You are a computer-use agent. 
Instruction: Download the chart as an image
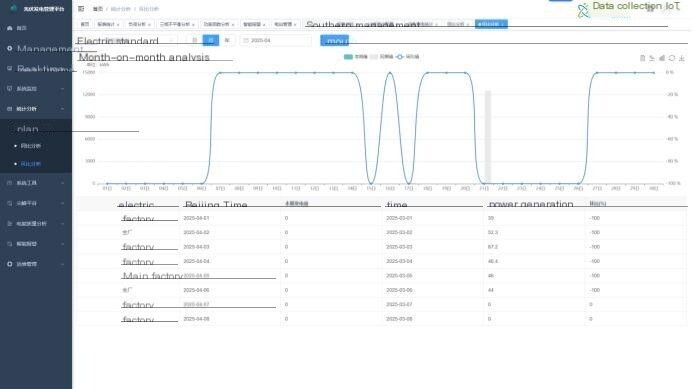(x=681, y=58)
